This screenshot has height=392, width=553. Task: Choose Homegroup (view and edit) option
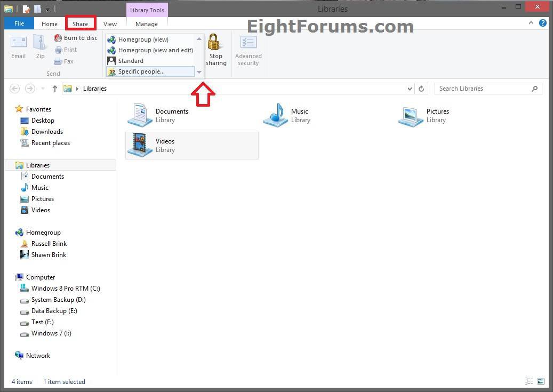click(155, 50)
